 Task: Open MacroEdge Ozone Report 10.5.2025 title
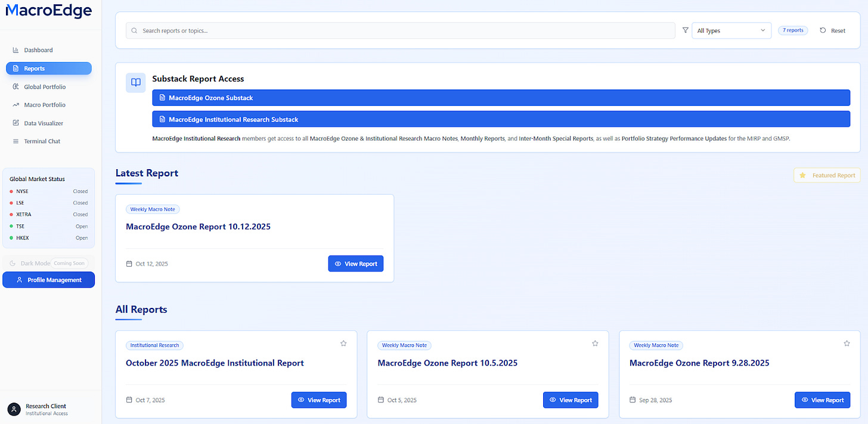448,363
